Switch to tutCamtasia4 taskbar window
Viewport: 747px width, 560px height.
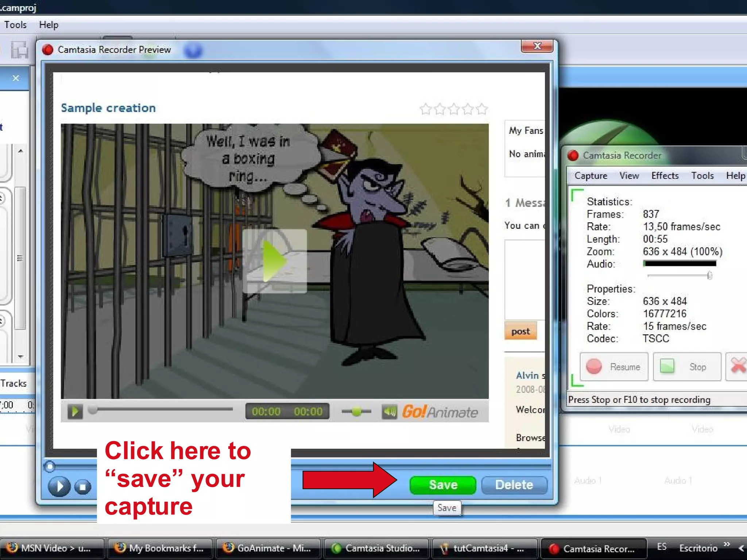pos(485,548)
